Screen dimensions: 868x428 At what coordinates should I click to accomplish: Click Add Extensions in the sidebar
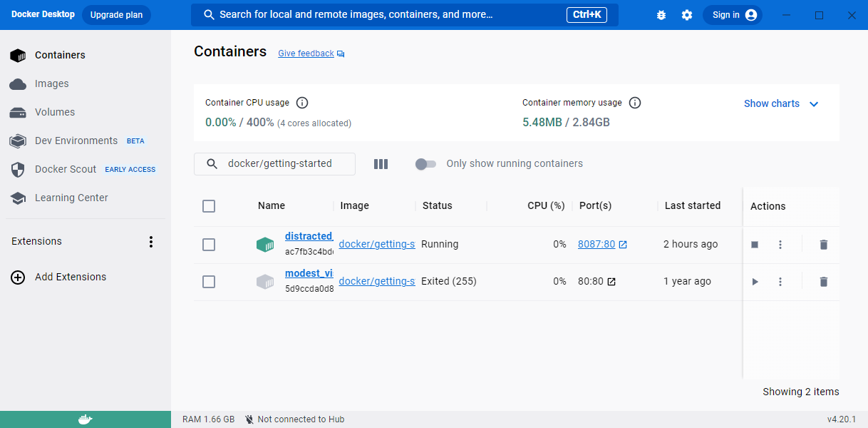[x=72, y=277]
